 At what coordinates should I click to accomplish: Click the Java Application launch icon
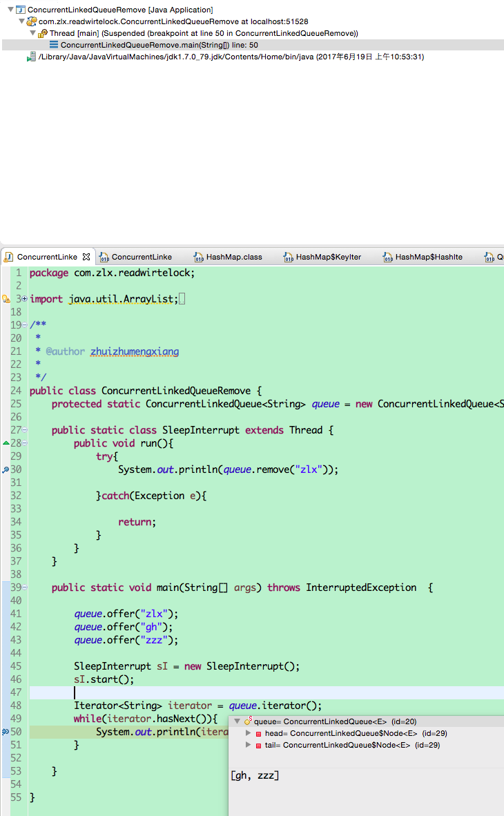[x=21, y=10]
